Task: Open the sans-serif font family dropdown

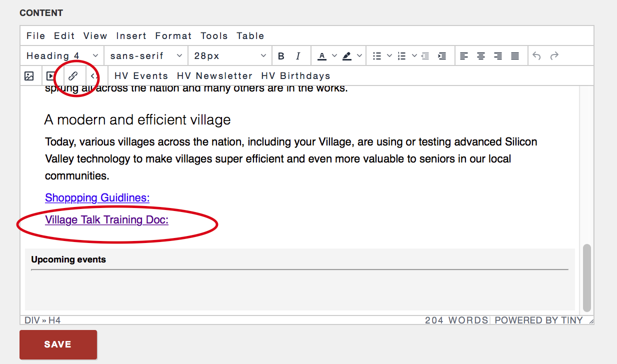Action: click(146, 56)
